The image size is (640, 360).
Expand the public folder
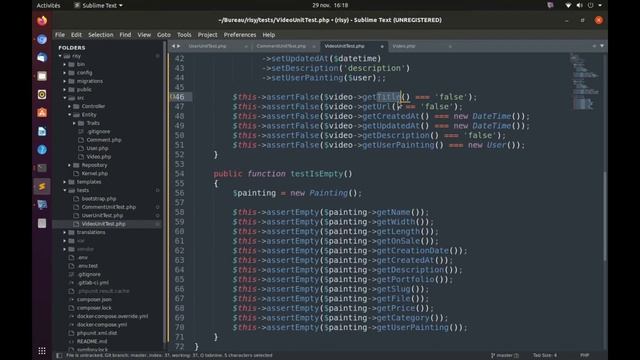pyautogui.click(x=64, y=89)
